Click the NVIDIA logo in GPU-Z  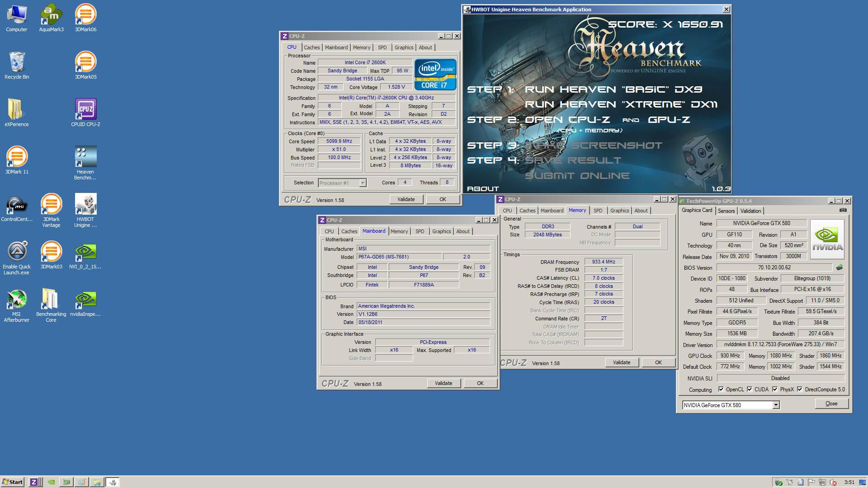point(827,239)
